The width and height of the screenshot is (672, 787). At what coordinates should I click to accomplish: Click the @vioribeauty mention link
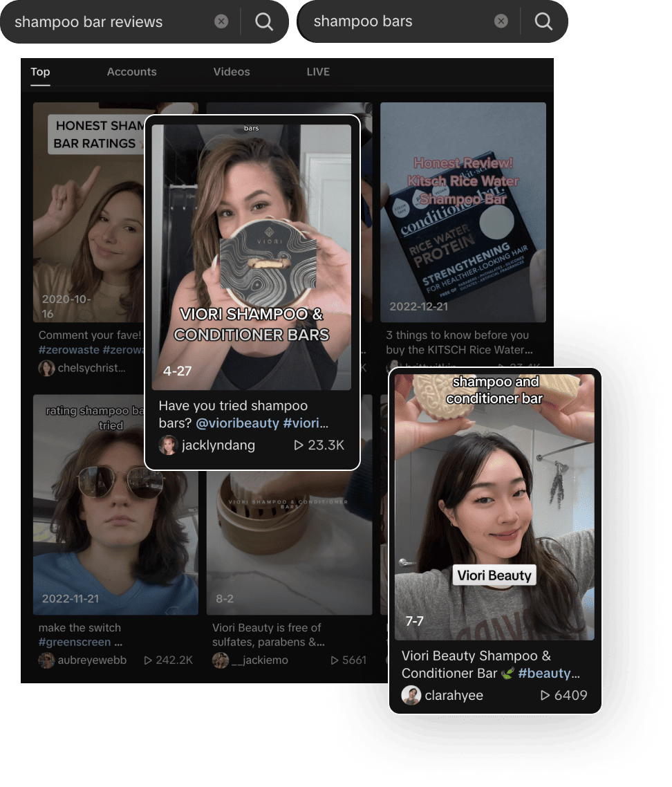[x=237, y=423]
